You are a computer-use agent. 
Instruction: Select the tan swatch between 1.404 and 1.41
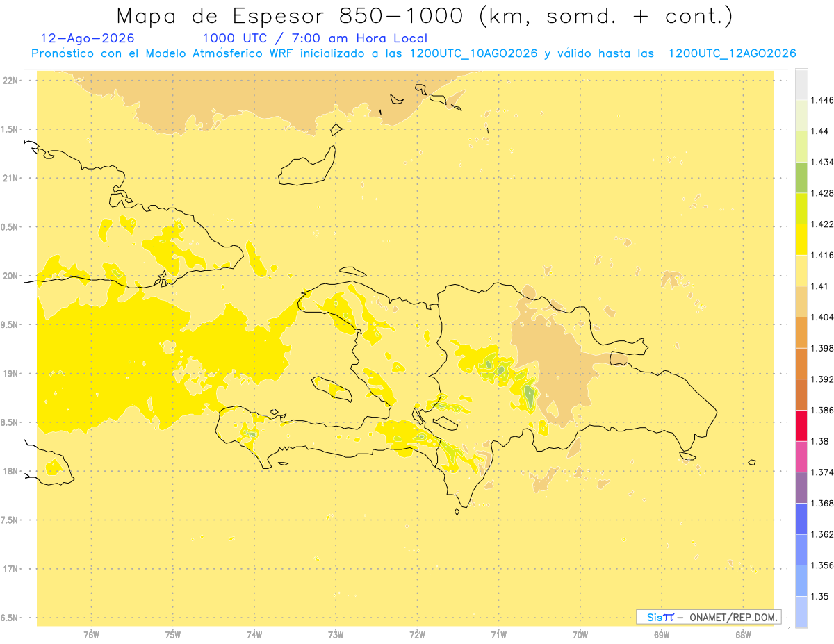(801, 302)
